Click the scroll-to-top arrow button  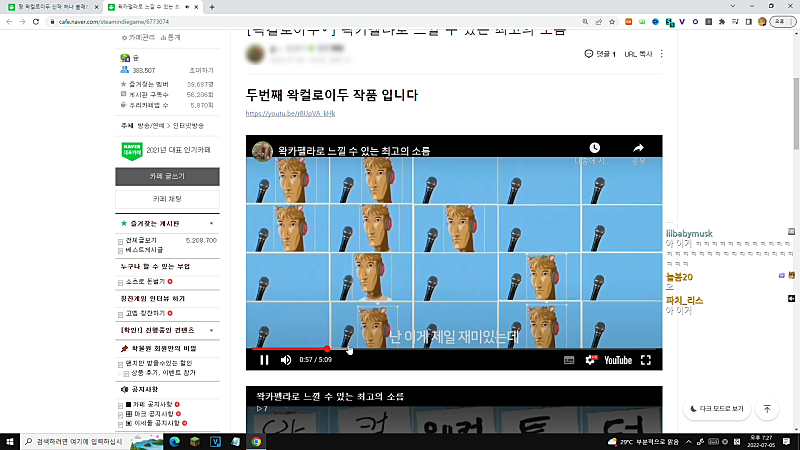pyautogui.click(x=767, y=409)
